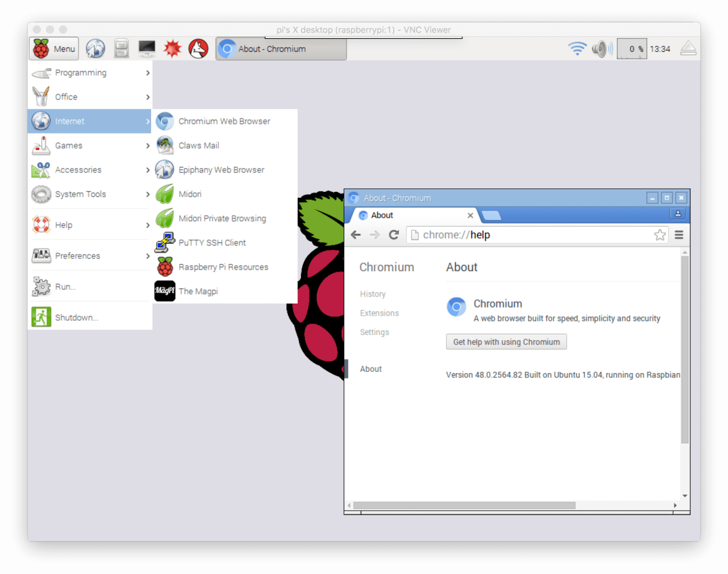
Task: Choose Run... from the menu
Action: pyautogui.click(x=90, y=287)
